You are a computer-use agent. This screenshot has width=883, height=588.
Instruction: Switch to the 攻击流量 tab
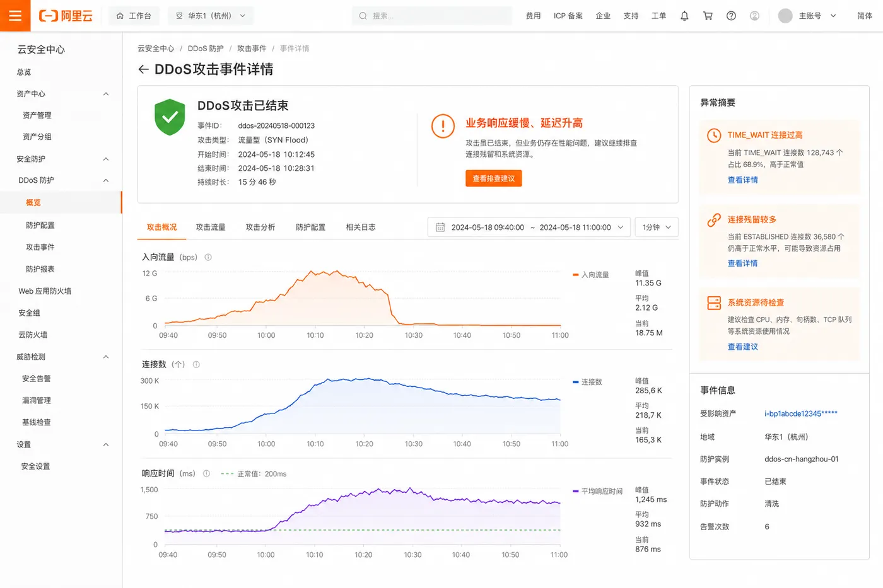[x=211, y=227]
